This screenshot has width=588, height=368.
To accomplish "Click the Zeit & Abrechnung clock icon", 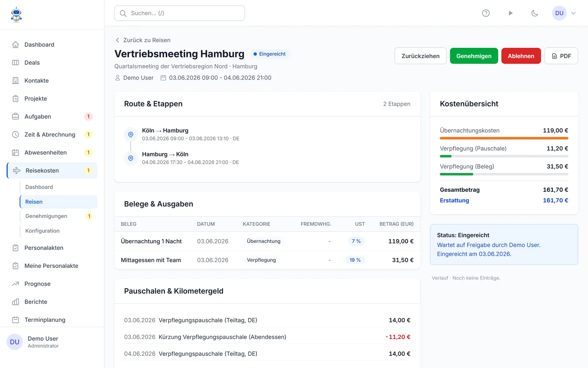I will pyautogui.click(x=15, y=135).
